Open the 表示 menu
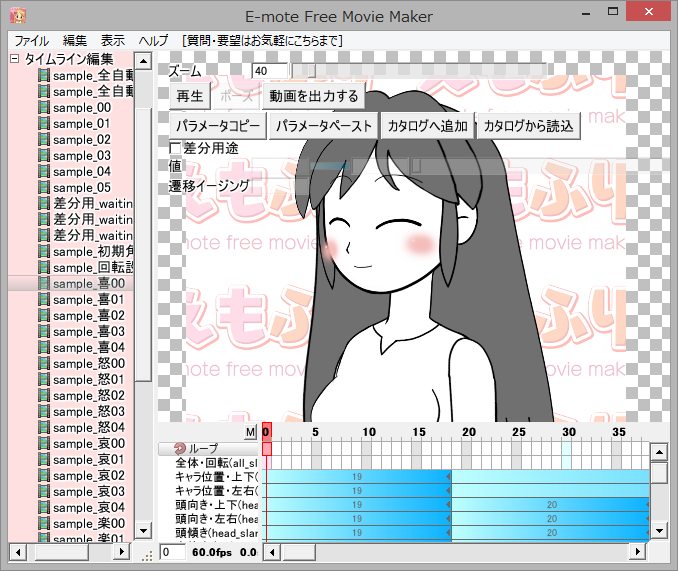Screen dimensions: 678x571 pyautogui.click(x=112, y=41)
